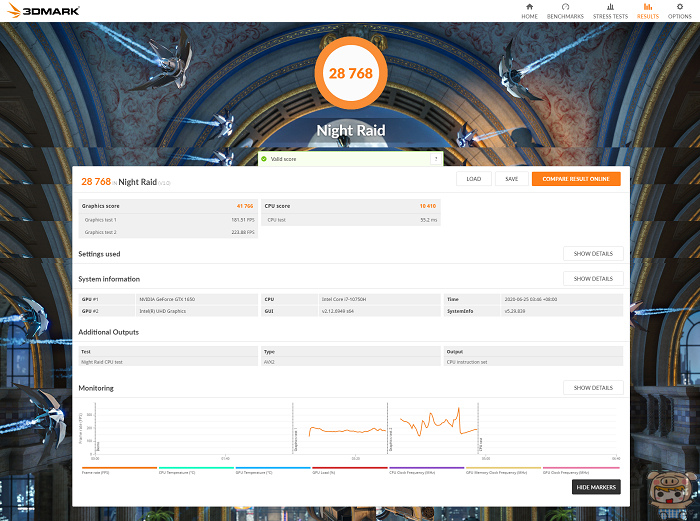Click the Additional Outputs heading
Image resolution: width=700 pixels, height=521 pixels.
point(108,332)
